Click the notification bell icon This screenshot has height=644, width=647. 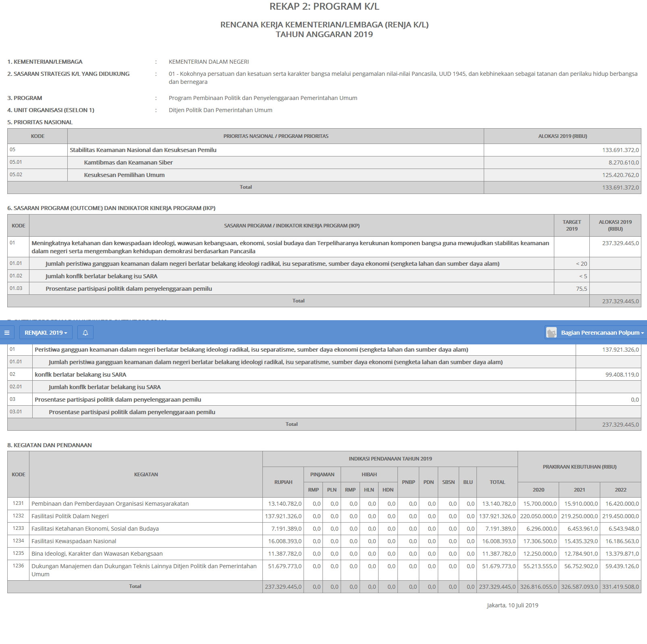click(x=85, y=333)
